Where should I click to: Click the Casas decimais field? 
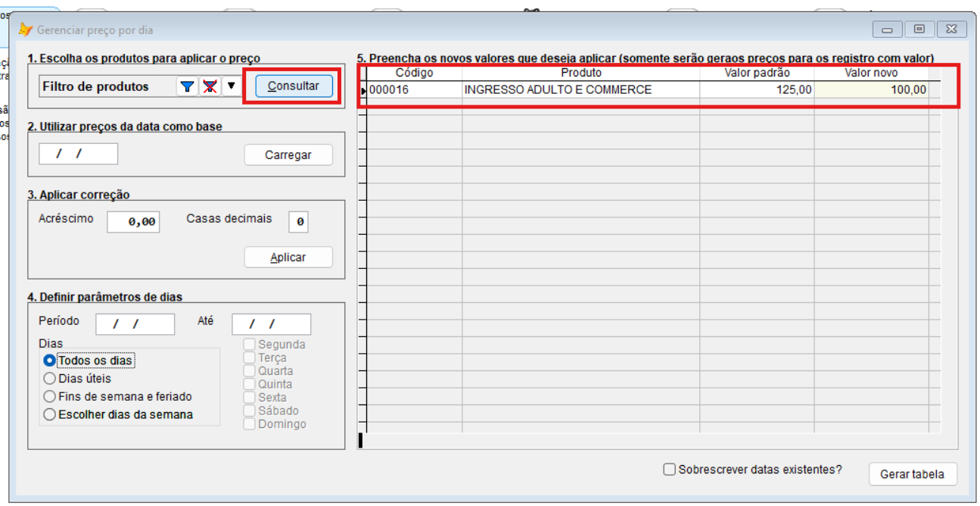click(x=298, y=221)
